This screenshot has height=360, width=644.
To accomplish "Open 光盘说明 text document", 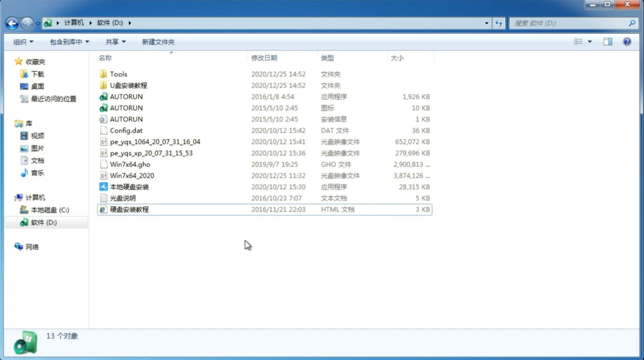I will (x=122, y=198).
